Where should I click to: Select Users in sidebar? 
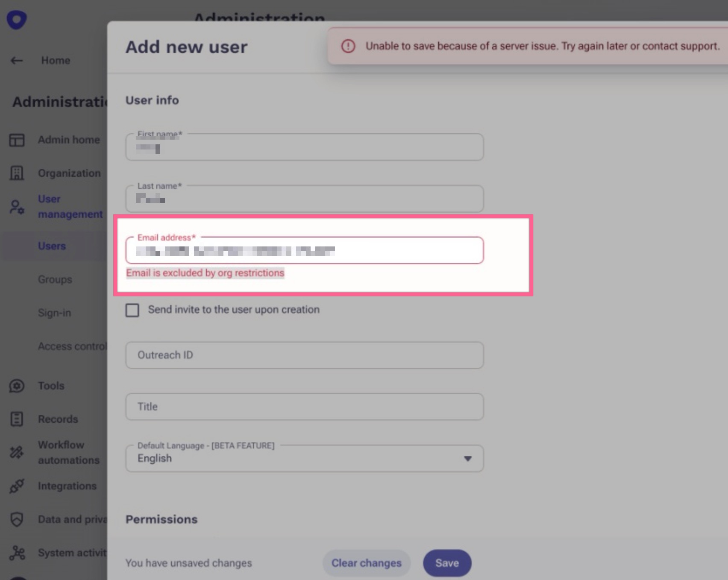(52, 246)
